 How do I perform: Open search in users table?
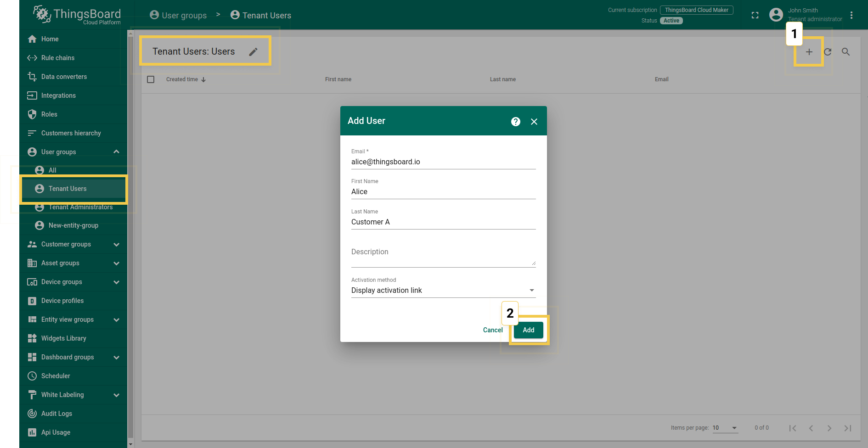click(845, 52)
